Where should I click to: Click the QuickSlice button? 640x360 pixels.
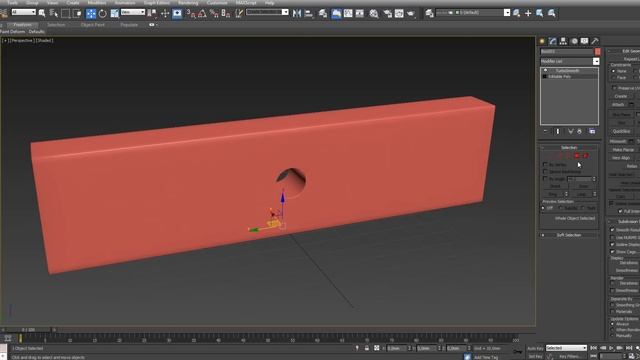coord(621,131)
